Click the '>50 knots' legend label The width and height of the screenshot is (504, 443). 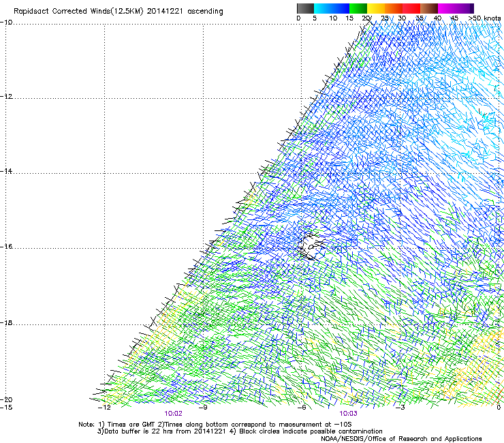[484, 18]
